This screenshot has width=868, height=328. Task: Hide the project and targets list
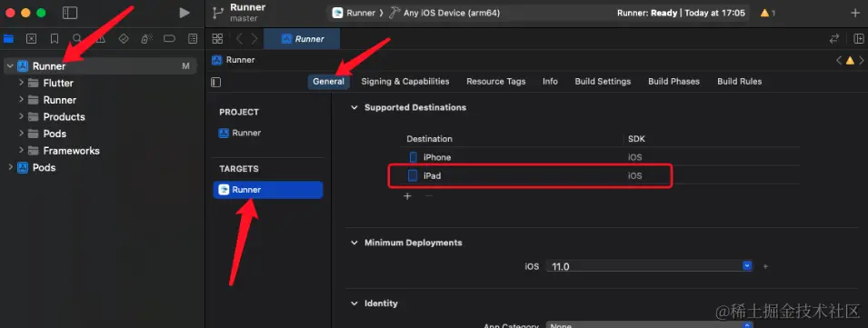pos(216,82)
